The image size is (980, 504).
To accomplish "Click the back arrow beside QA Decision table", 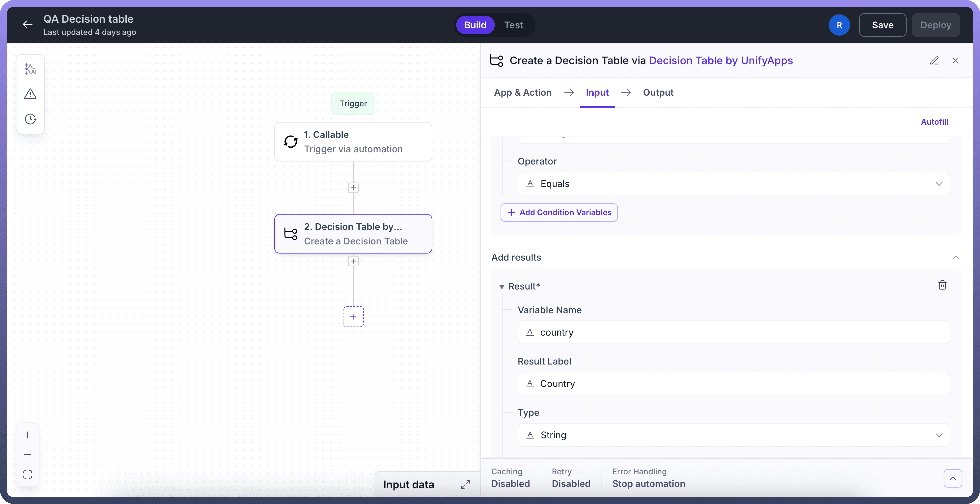I will [27, 25].
